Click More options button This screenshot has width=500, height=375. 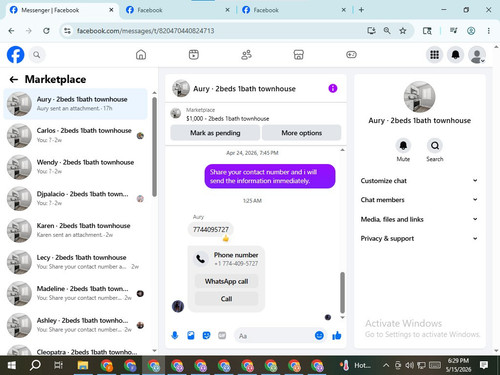(301, 133)
